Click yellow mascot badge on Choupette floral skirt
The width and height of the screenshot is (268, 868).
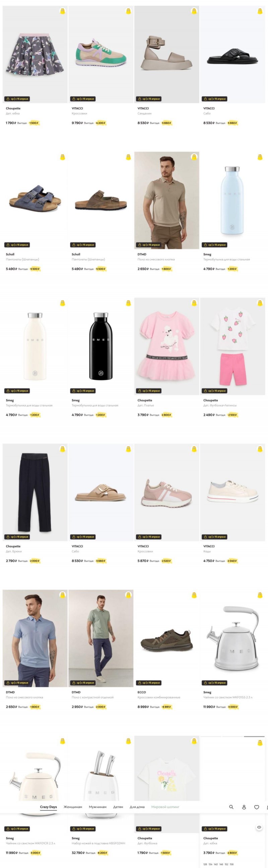[62, 11]
